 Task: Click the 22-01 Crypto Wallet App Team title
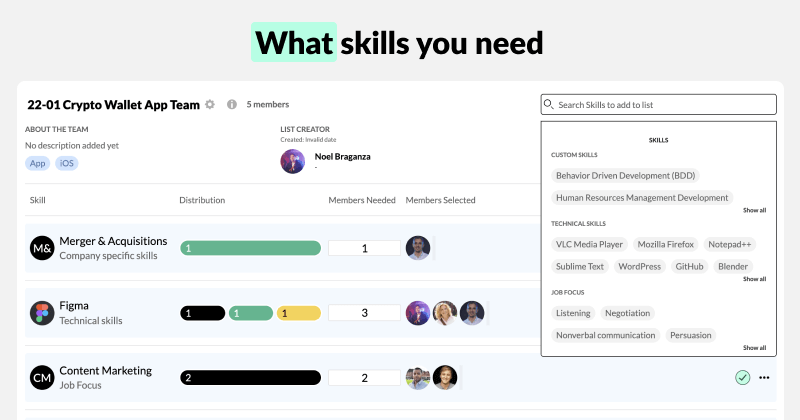tap(113, 105)
